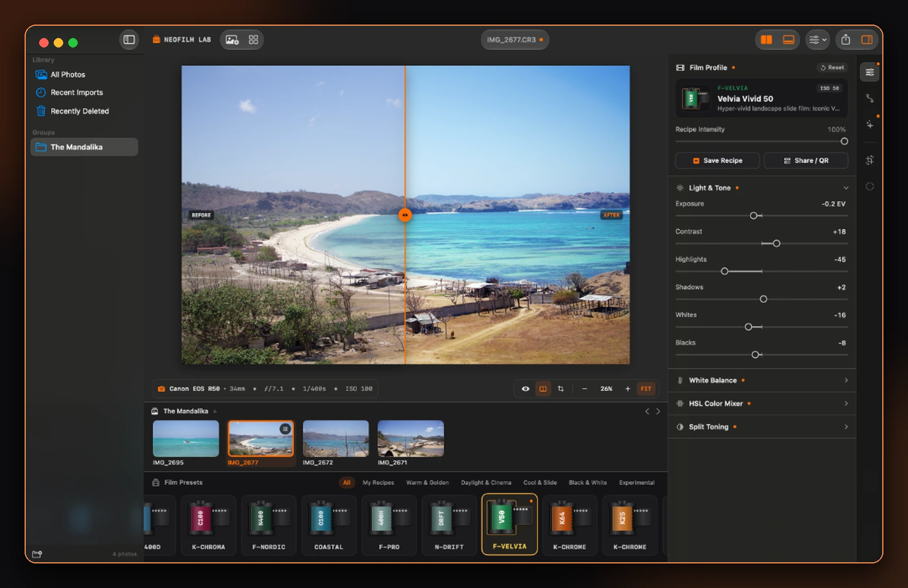Screen dimensions: 908x588
Task: Go to the next filmstrip page arrow
Action: [x=658, y=411]
